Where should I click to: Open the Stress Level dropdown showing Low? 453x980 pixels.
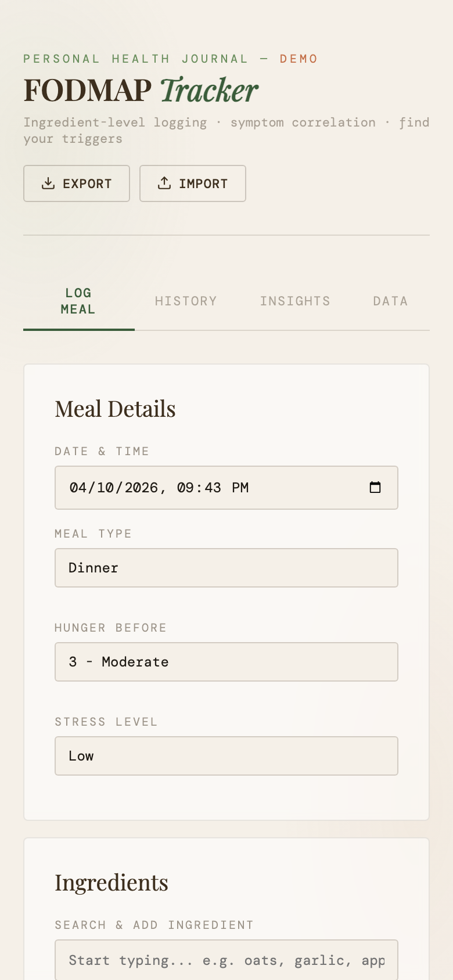pos(227,756)
